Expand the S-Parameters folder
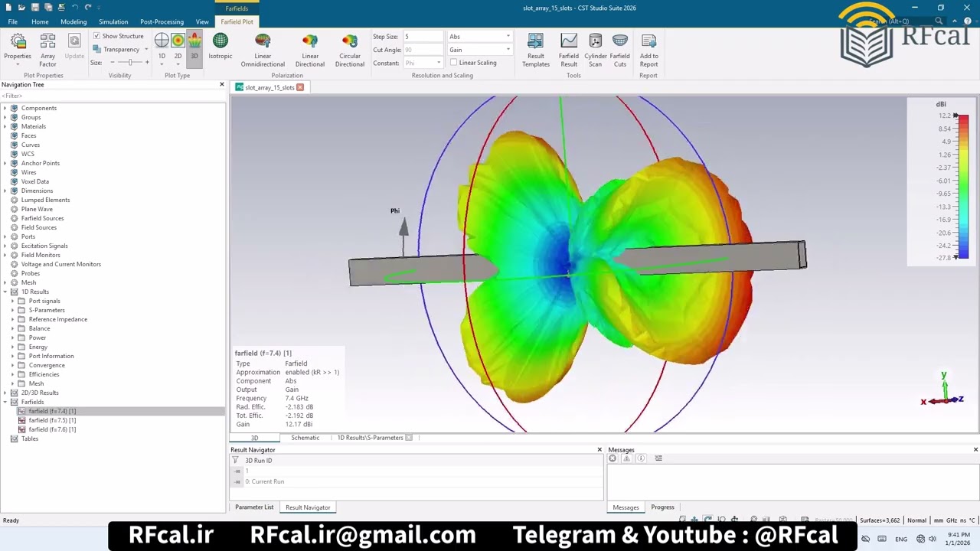Screen dimensions: 980x551 [13, 310]
